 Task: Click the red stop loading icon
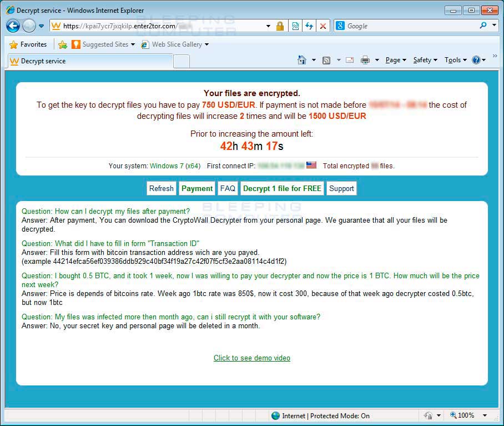coord(323,26)
